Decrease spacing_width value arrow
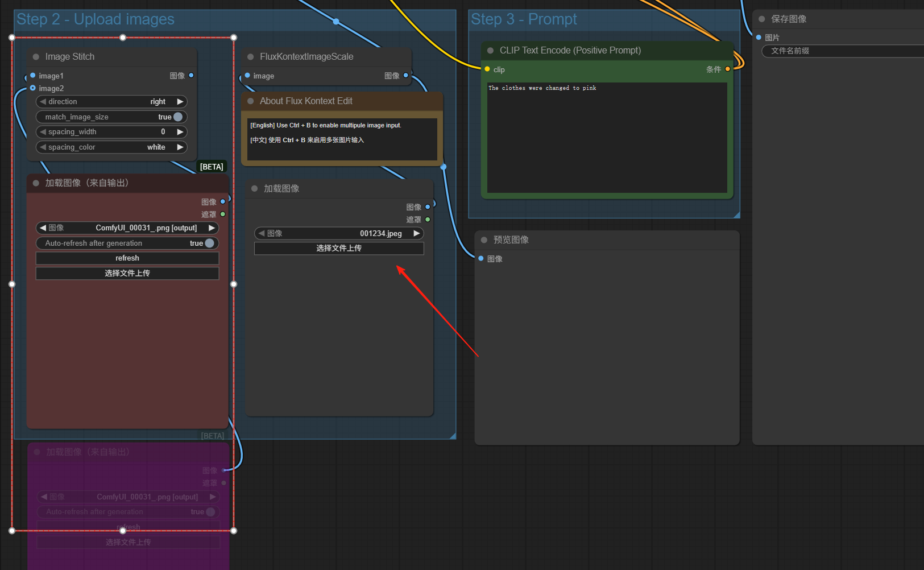The image size is (924, 570). (43, 131)
